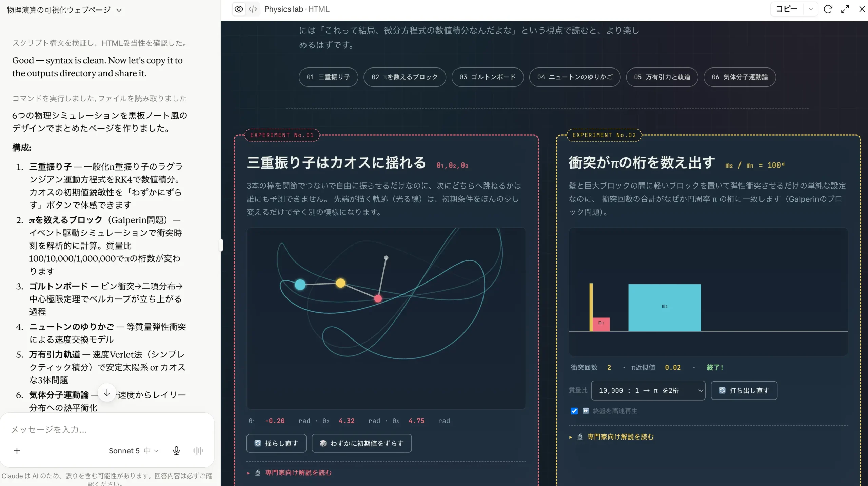Click the Physics lab artifact title
The image size is (868, 486).
(283, 9)
